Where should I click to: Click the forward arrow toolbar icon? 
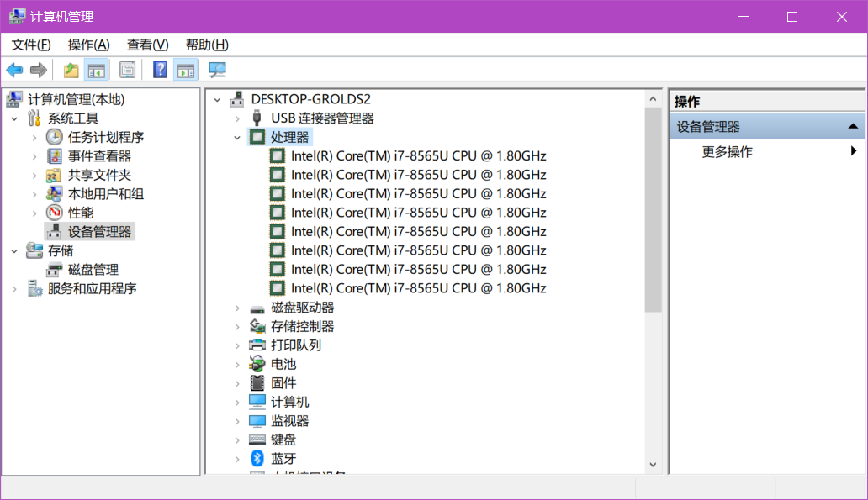tap(38, 71)
